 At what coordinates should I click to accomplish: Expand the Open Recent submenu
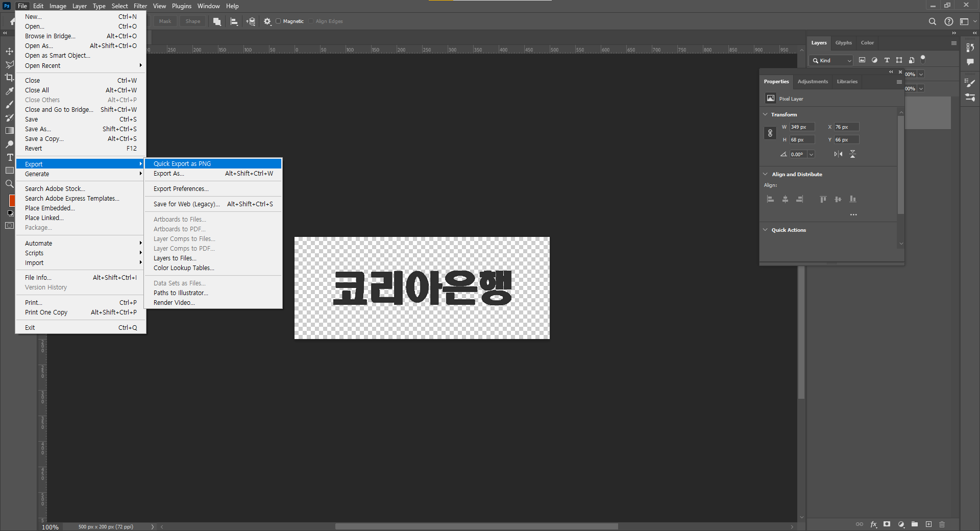tap(81, 65)
